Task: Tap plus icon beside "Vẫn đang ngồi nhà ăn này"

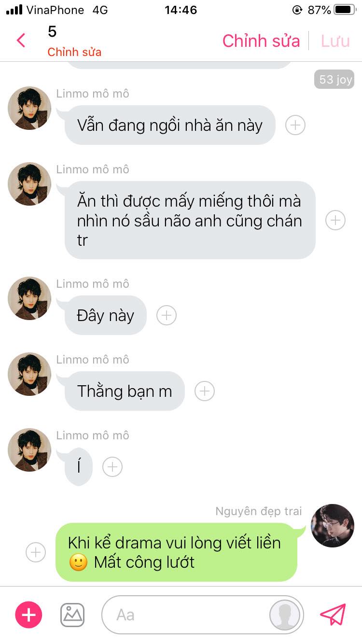Action: 295,125
